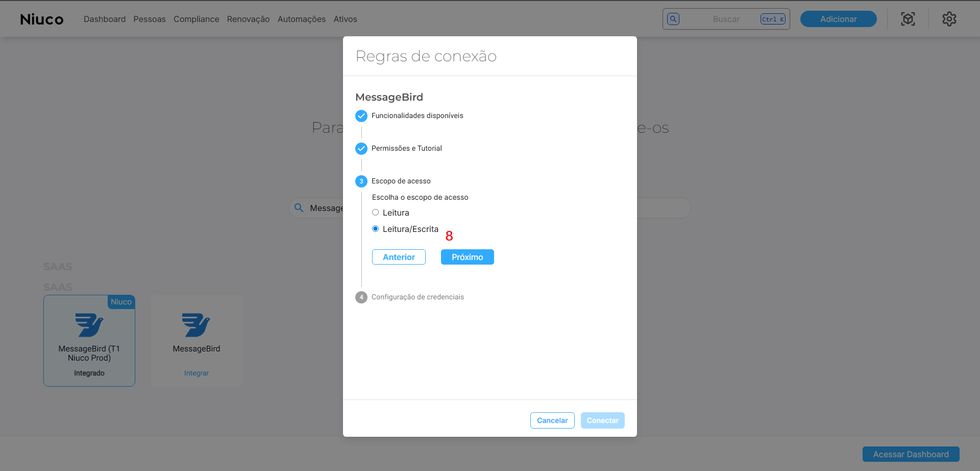Open the MessageBird (T1 Niuco Prod) card
This screenshot has height=471, width=980.
click(89, 341)
